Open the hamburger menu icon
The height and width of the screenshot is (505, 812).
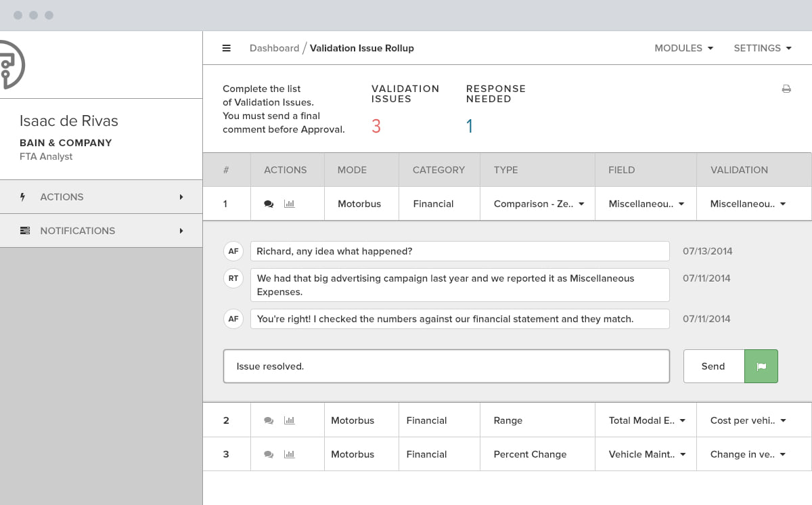tap(227, 48)
